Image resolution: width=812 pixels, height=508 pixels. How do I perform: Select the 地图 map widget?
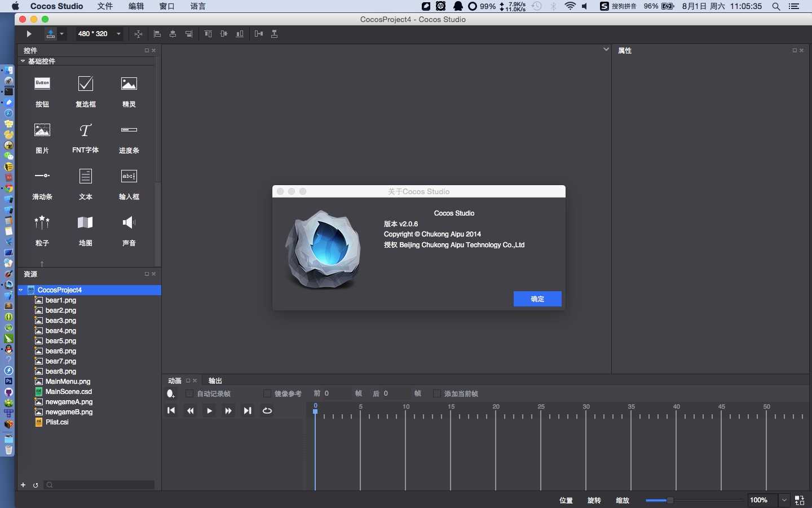86,230
